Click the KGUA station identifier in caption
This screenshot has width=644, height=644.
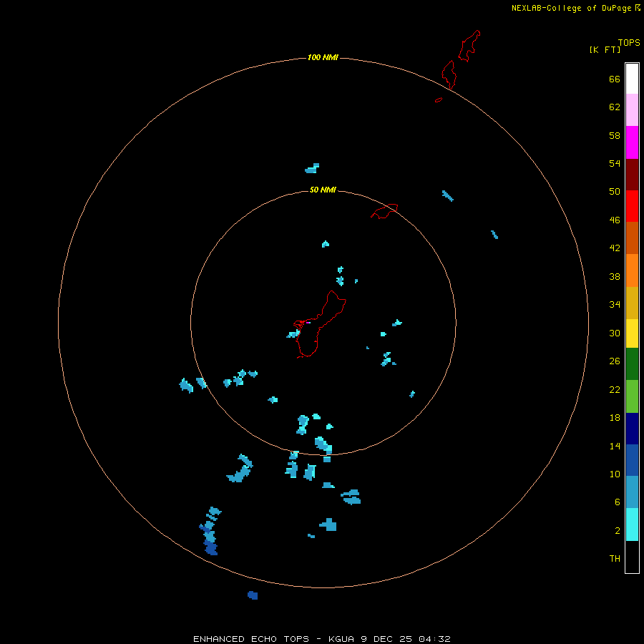click(x=343, y=639)
